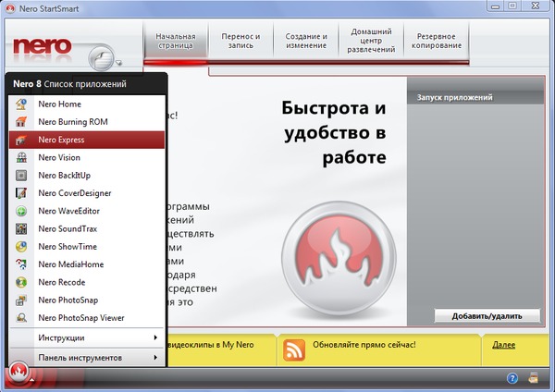Click the Nero Burning ROM icon
The height and width of the screenshot is (392, 555).
pos(21,122)
